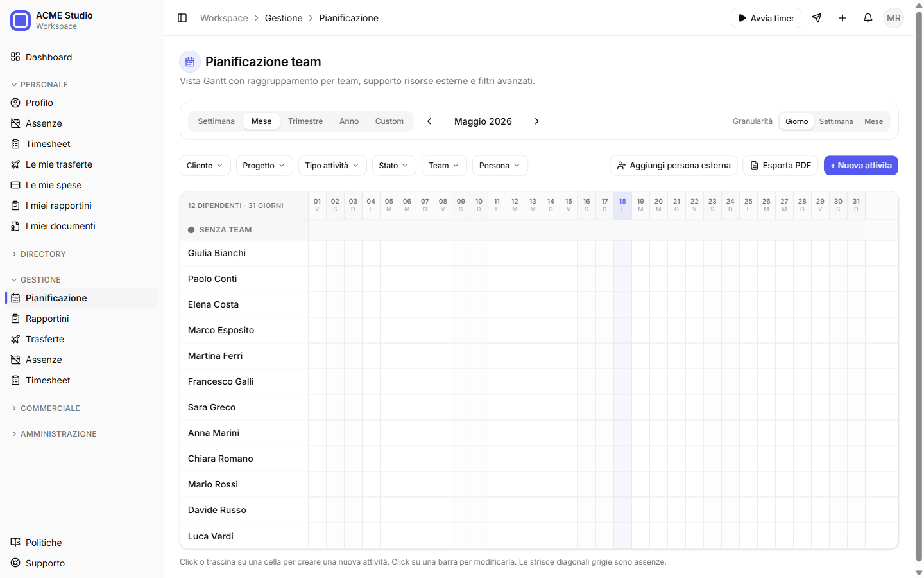Image resolution: width=924 pixels, height=578 pixels.
Task: Open Rapportini under Gestione
Action: (81, 319)
